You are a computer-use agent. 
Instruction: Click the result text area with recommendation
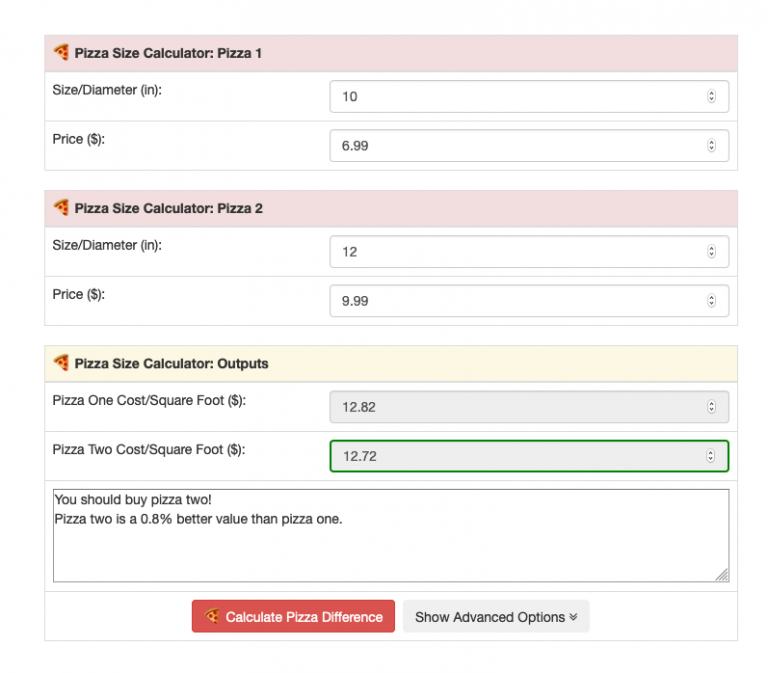(390, 535)
